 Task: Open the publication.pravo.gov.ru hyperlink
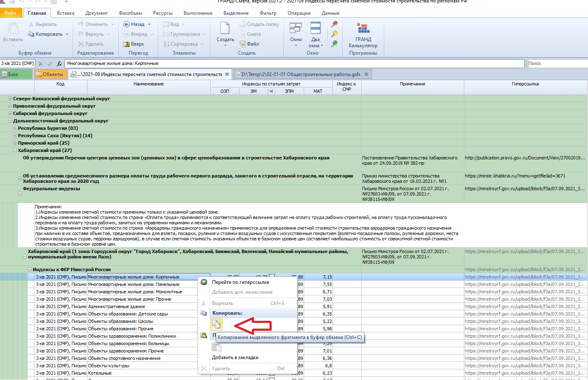524,158
